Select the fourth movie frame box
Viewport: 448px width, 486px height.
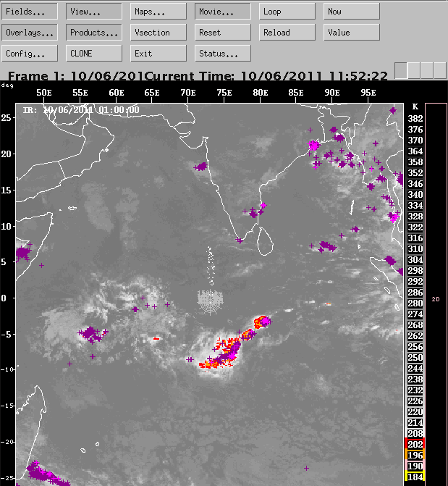coord(440,70)
